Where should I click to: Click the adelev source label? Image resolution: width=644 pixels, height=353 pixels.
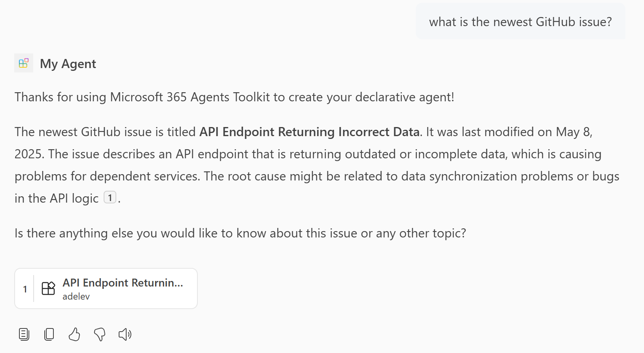[76, 296]
